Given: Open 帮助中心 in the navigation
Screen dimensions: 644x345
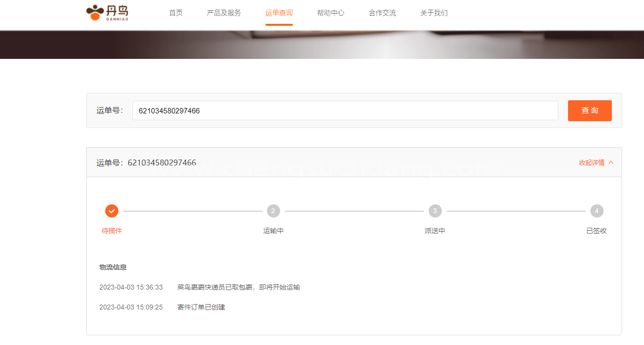Looking at the screenshot, I should [331, 13].
